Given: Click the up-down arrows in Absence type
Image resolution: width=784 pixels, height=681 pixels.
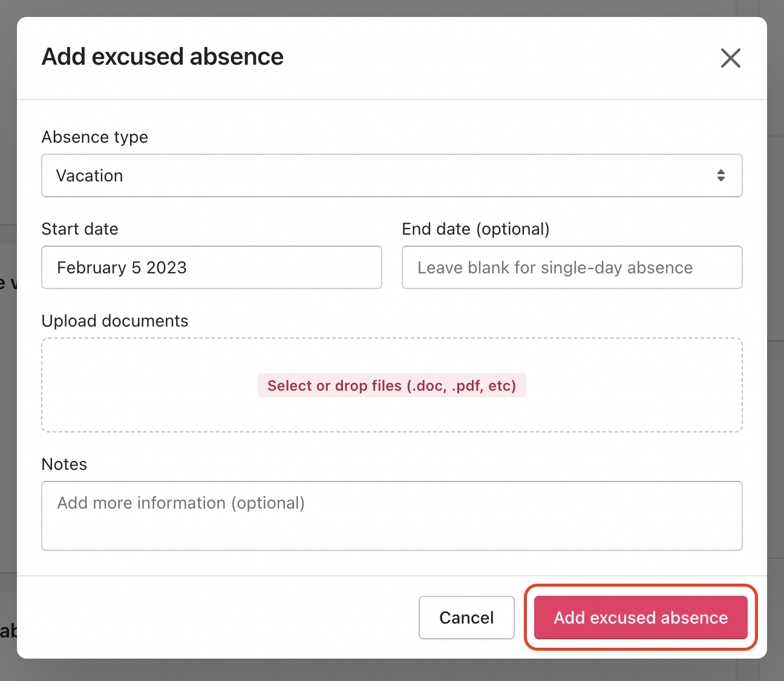Looking at the screenshot, I should click(x=720, y=175).
